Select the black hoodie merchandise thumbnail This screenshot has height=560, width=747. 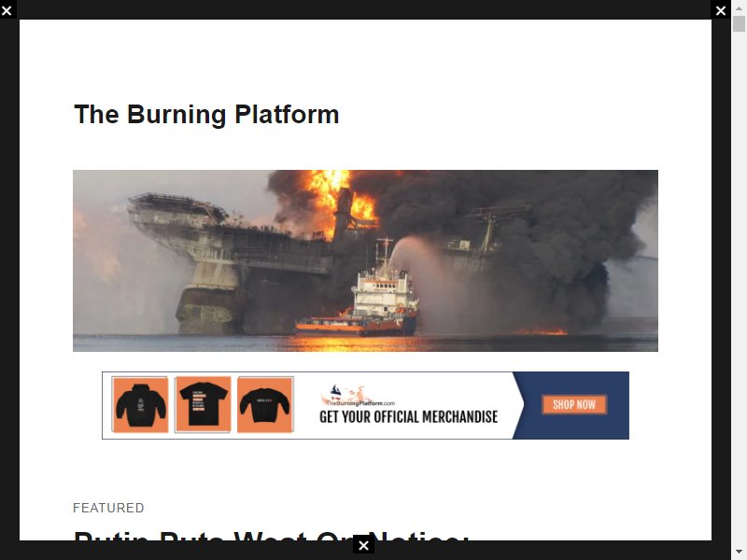pos(140,405)
